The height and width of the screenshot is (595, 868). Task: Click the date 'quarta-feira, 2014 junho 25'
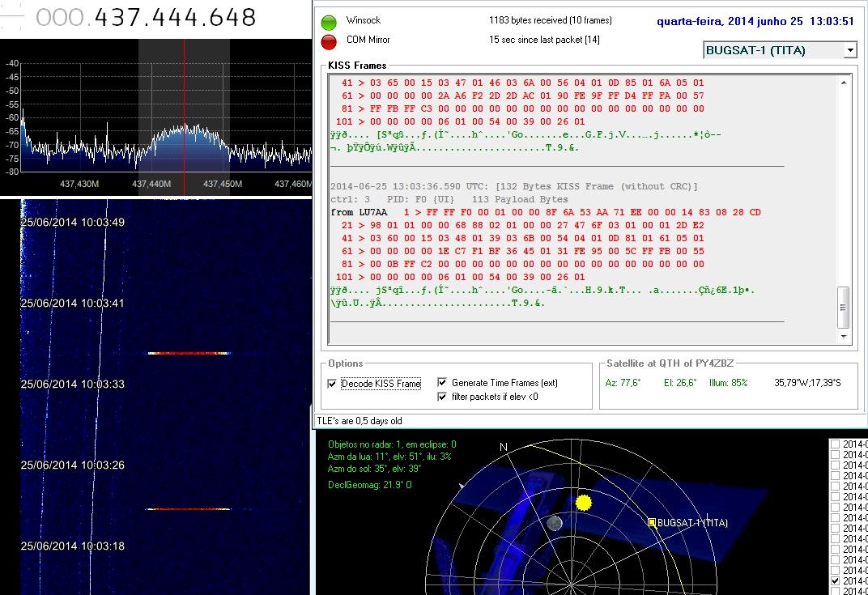(730, 22)
